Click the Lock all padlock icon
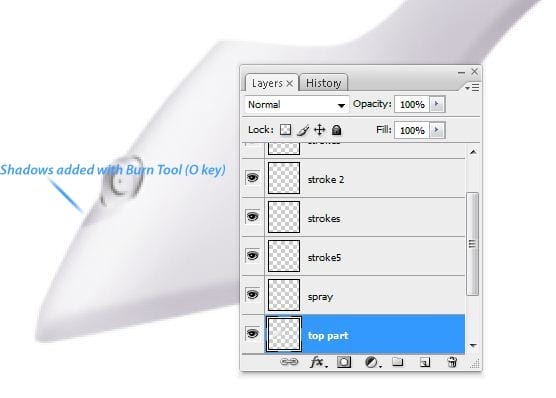 336,130
